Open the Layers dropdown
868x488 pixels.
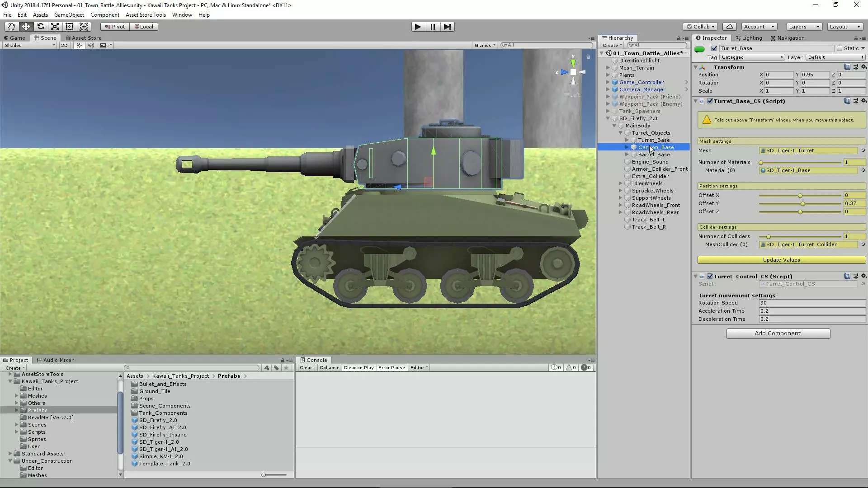(804, 27)
